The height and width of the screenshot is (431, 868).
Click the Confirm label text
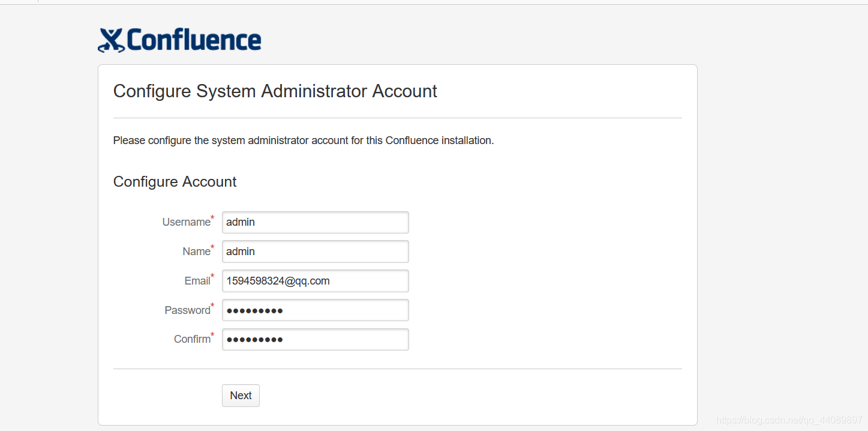pyautogui.click(x=193, y=339)
